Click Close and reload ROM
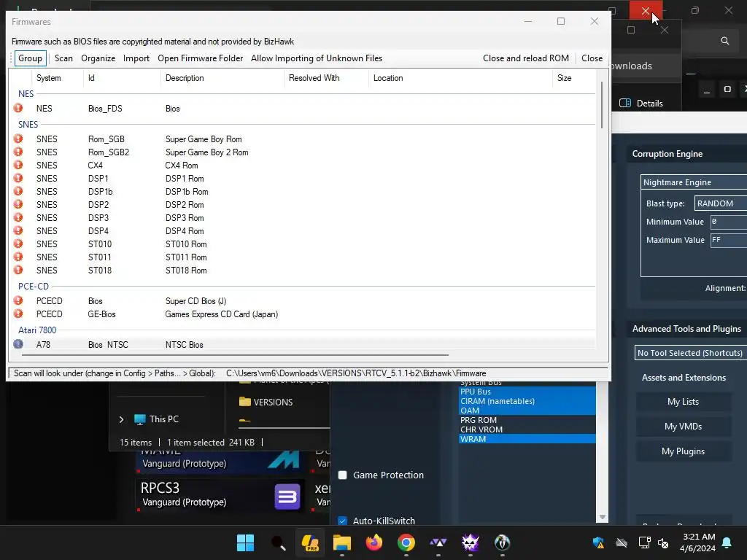This screenshot has height=560, width=747. click(x=525, y=58)
